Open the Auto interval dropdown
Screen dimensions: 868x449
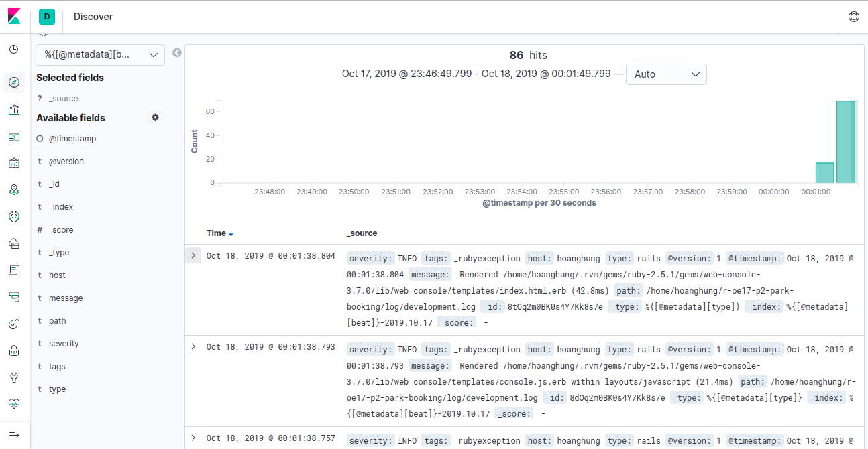(666, 74)
